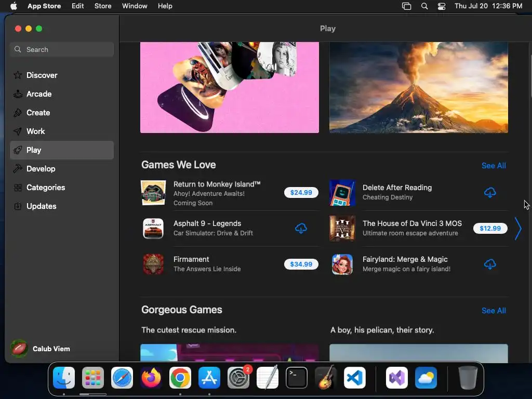Show next page of Games We Love

coord(518,229)
